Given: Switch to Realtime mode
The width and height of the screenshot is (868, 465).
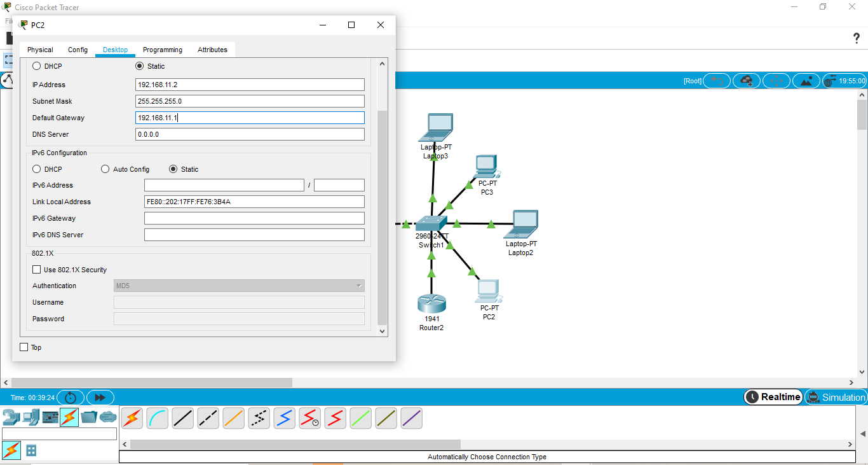Looking at the screenshot, I should pyautogui.click(x=773, y=397).
